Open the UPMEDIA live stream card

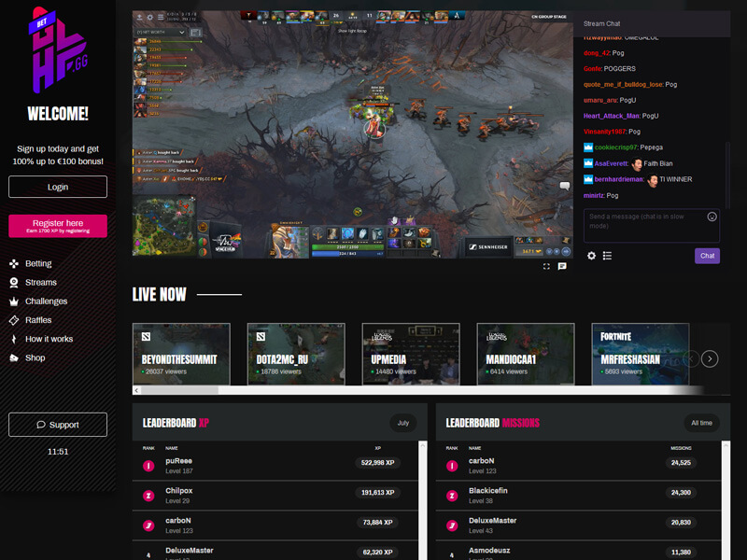pyautogui.click(x=411, y=354)
